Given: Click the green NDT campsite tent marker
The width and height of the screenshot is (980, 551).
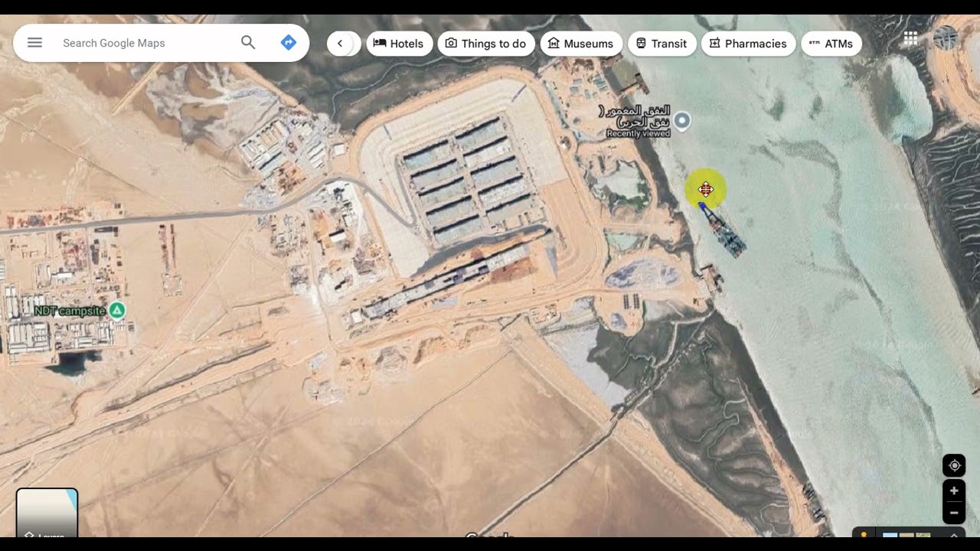Looking at the screenshot, I should 117,310.
